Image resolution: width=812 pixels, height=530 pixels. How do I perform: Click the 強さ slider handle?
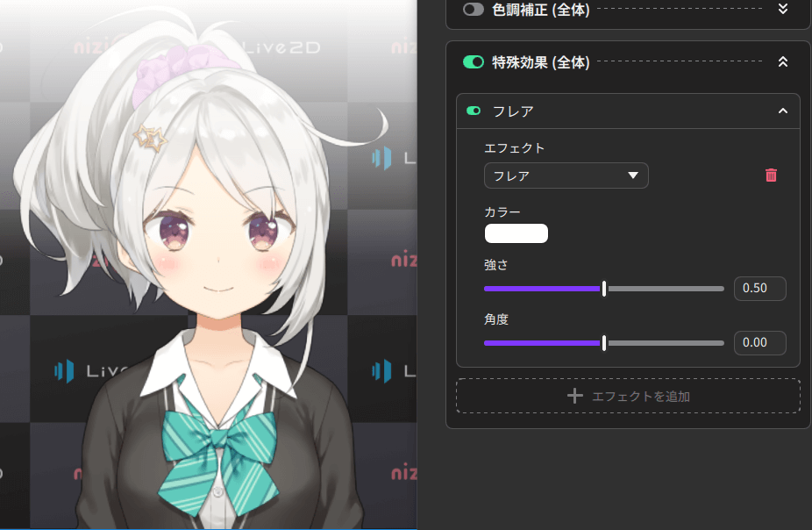604,289
